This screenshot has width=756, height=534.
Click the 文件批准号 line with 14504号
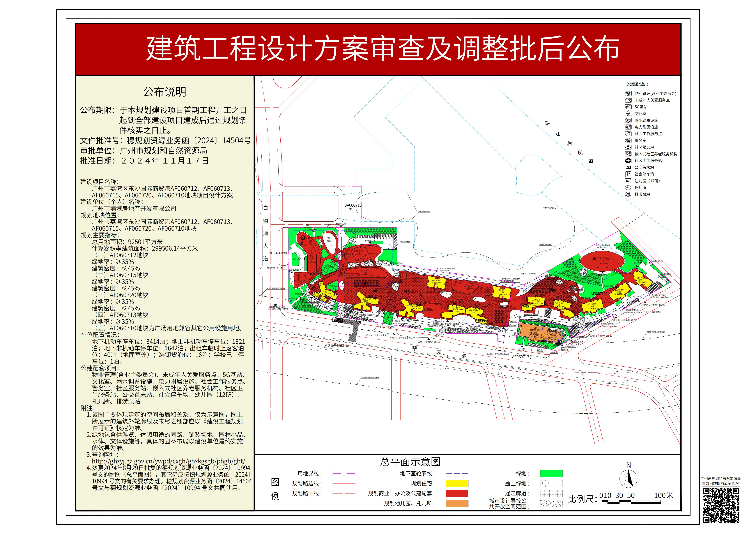pyautogui.click(x=165, y=141)
